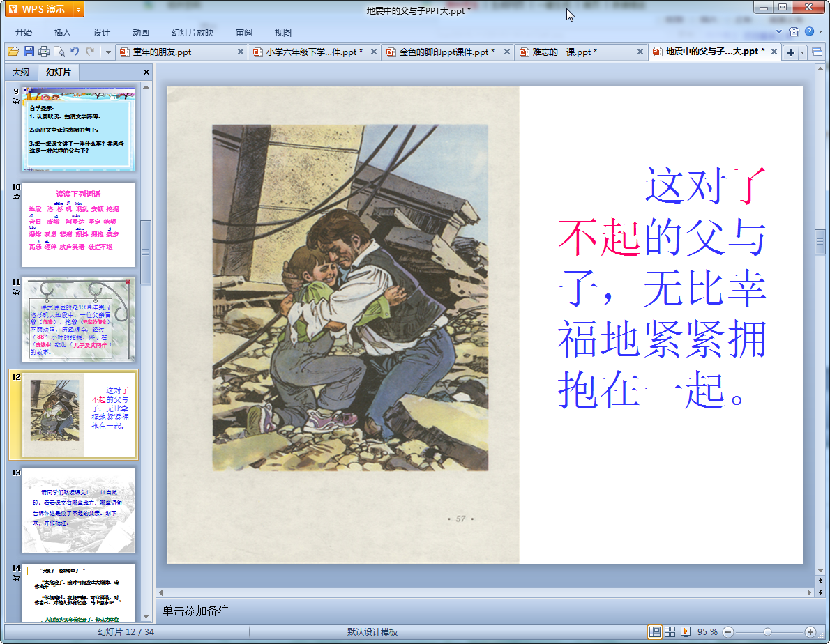Open the 动画 menu tab
Viewport: 830px width, 644px height.
coord(141,32)
